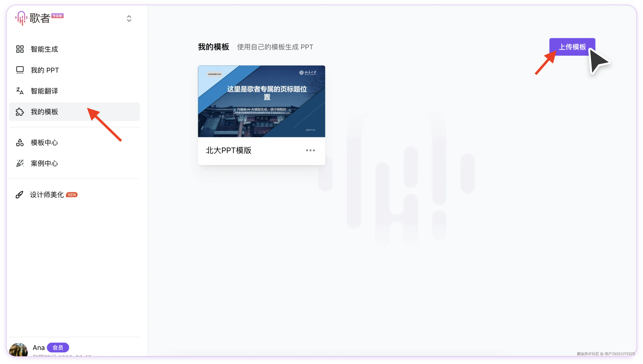This screenshot has width=643, height=364.
Task: Click the 专业版 edition badge
Action: pos(58,16)
